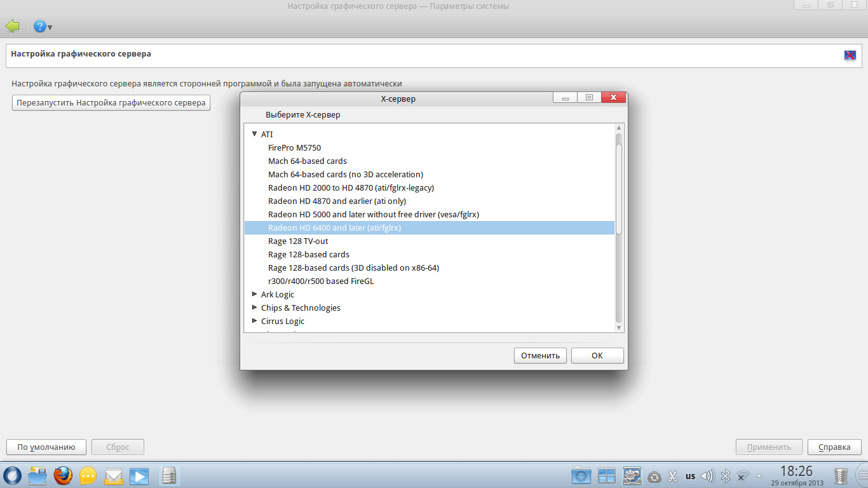
Task: Click the Chips & Technologies vendor label
Action: pyautogui.click(x=301, y=308)
